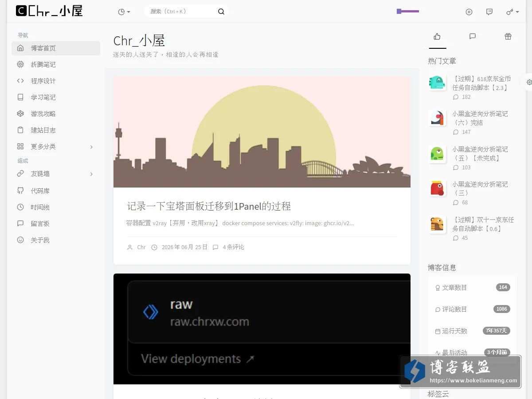This screenshot has height=399, width=532.
Task: Click the green monster avatar thumbnail
Action: (437, 153)
